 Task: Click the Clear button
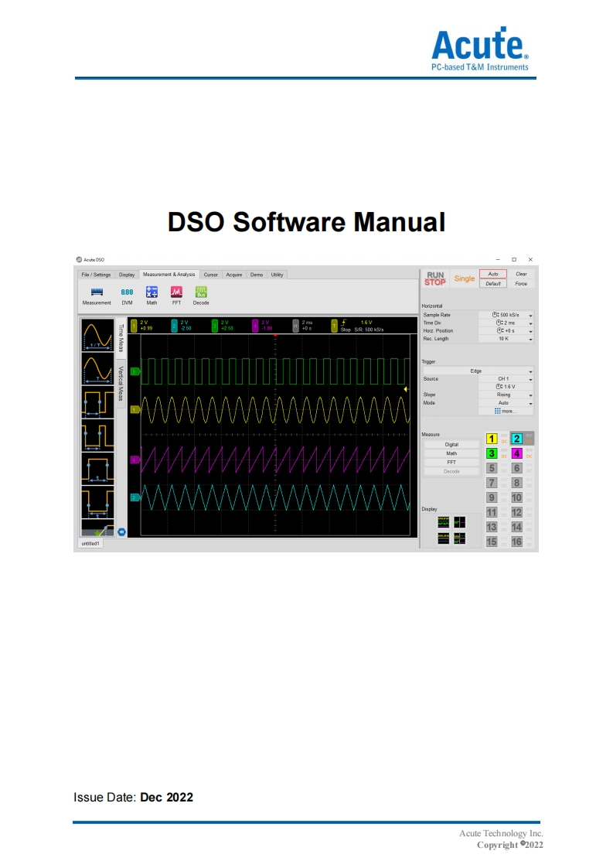tap(521, 274)
